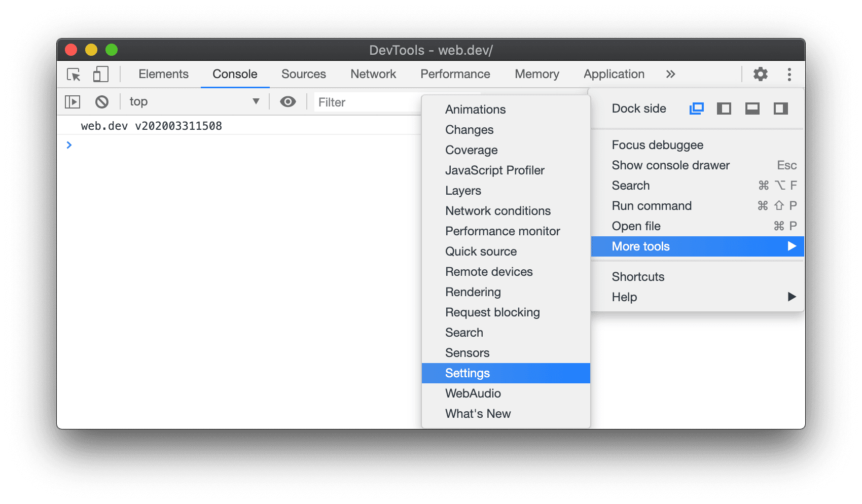The width and height of the screenshot is (862, 504).
Task: Dock DevTools to the right side
Action: (780, 108)
